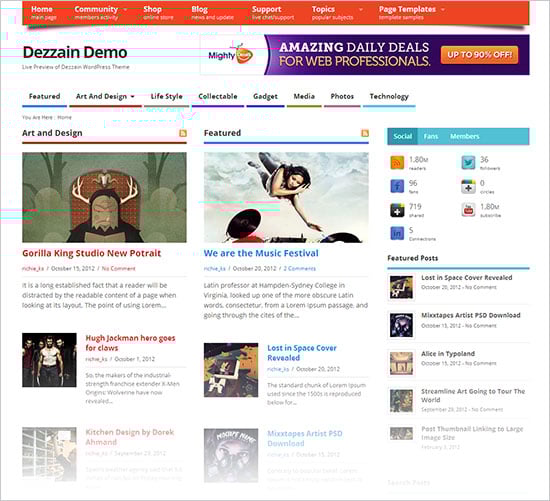Open Mixxtapes Artist PSD Download post in Featured column
550x501 pixels.
click(304, 439)
